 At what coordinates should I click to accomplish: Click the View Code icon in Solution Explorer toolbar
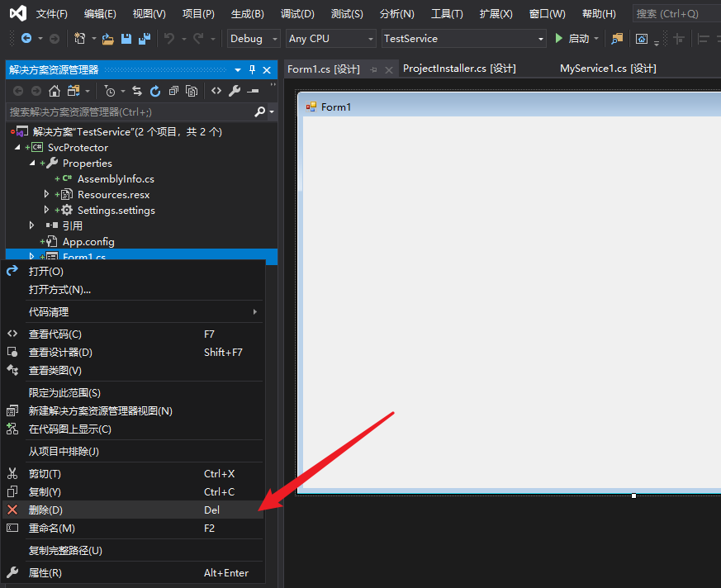216,91
